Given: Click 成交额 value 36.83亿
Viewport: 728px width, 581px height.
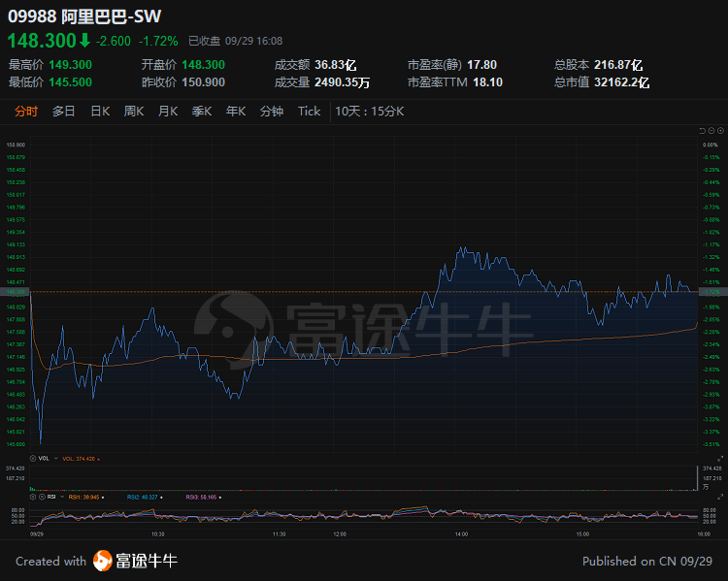Looking at the screenshot, I should coord(336,65).
